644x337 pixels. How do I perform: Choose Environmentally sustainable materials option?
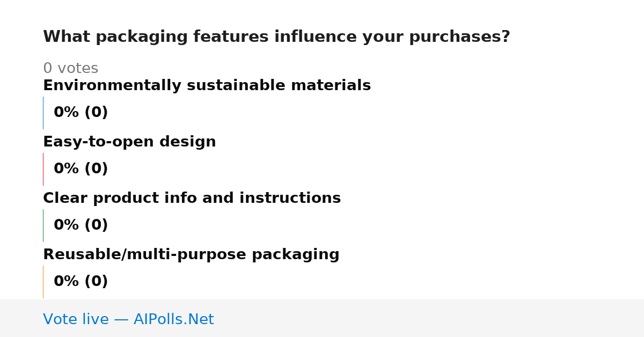pos(207,86)
